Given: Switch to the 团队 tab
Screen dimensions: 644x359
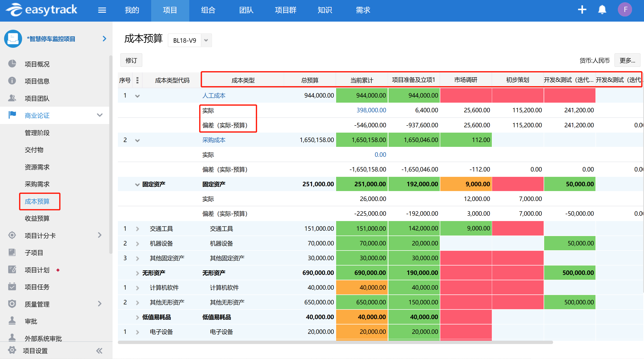Looking at the screenshot, I should tap(246, 10).
